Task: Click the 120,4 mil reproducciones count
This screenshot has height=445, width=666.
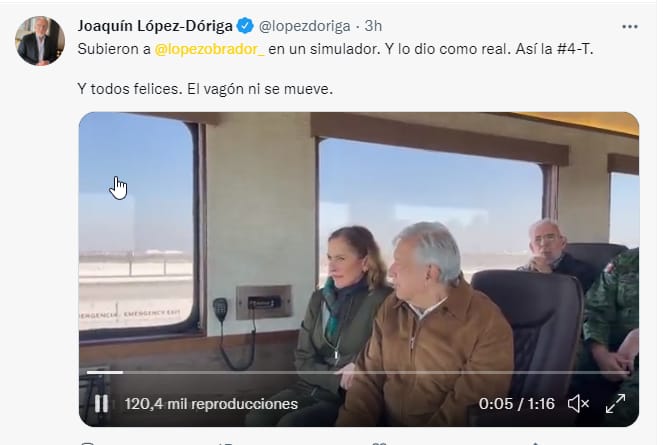Action: click(x=211, y=404)
